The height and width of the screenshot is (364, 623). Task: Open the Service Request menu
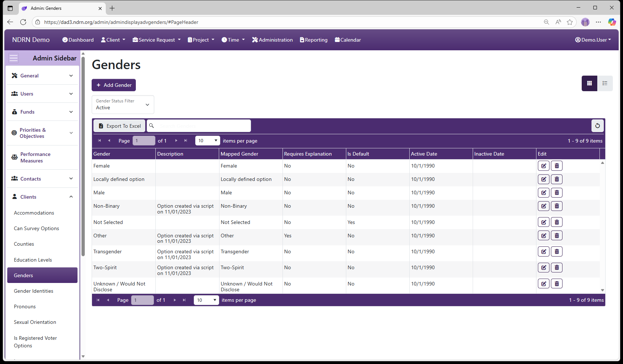click(x=156, y=40)
